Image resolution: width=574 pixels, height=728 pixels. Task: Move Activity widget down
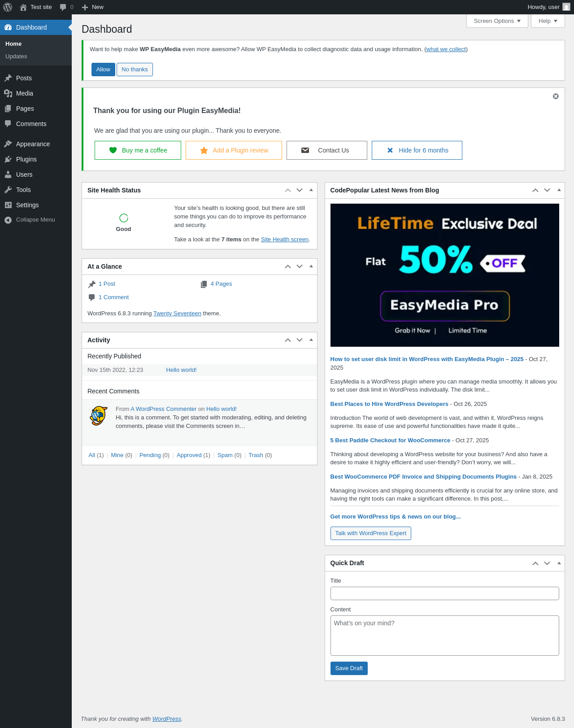tap(300, 340)
